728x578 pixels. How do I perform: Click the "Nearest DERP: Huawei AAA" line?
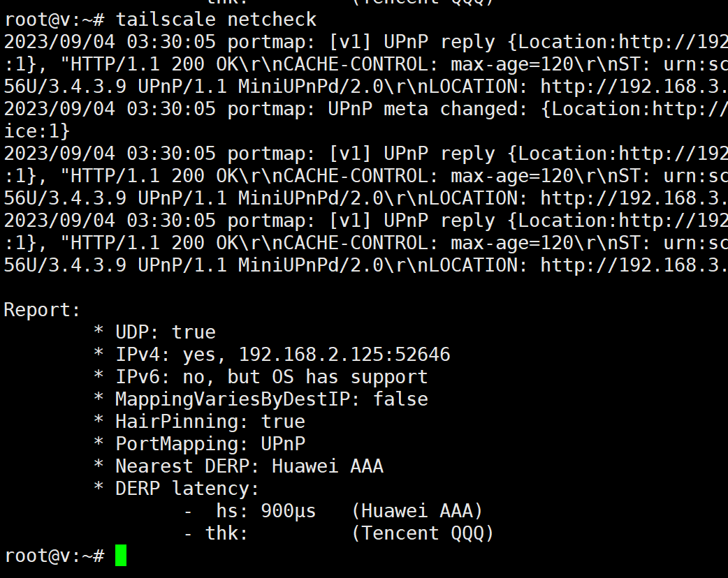pos(249,466)
